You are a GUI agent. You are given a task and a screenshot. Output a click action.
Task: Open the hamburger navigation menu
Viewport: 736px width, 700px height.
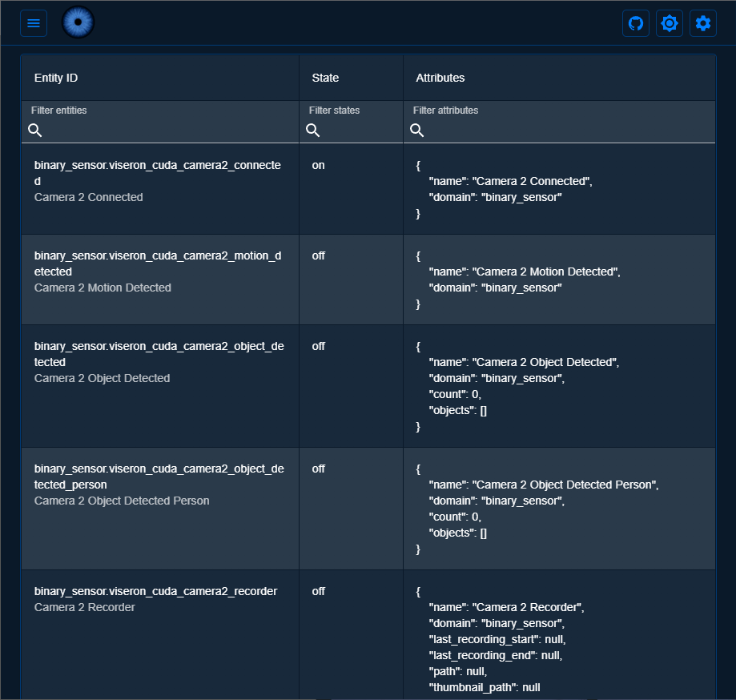[34, 23]
